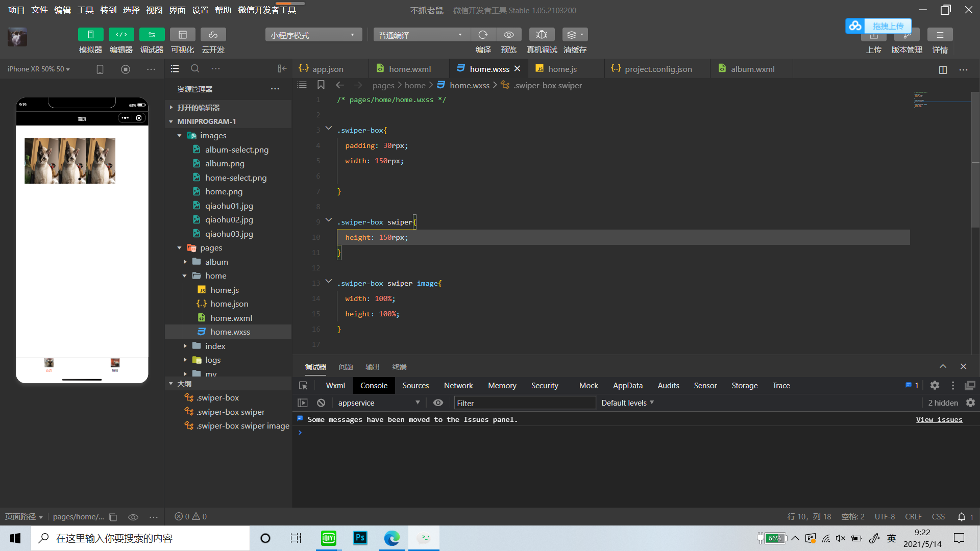Screen dimensions: 980x551
Task: Click the compile refresh icon
Action: click(483, 35)
